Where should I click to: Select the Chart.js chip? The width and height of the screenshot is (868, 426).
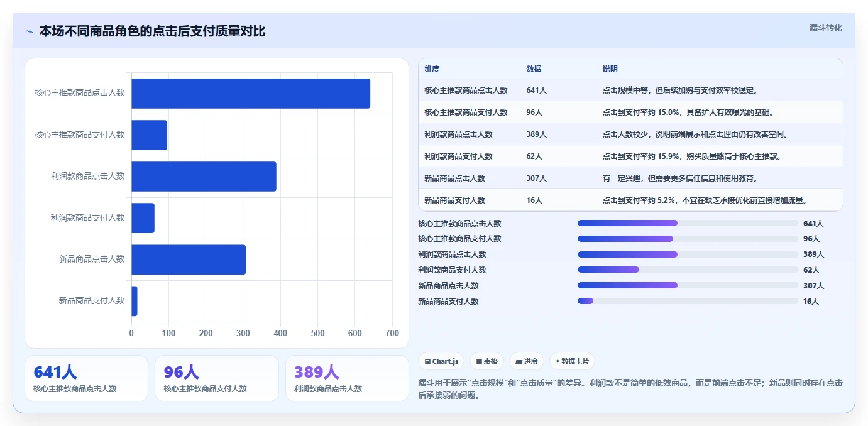tap(441, 361)
